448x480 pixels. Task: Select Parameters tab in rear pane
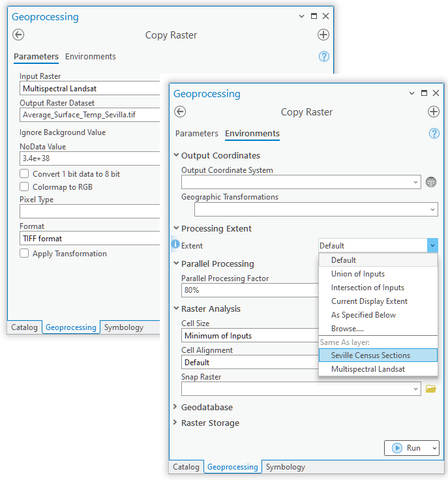point(36,57)
